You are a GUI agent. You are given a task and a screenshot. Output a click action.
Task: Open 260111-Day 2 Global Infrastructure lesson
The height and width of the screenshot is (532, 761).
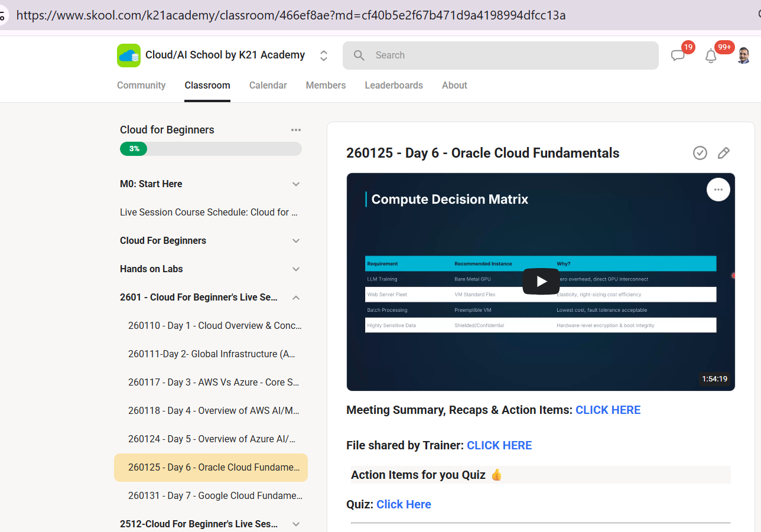coord(211,354)
